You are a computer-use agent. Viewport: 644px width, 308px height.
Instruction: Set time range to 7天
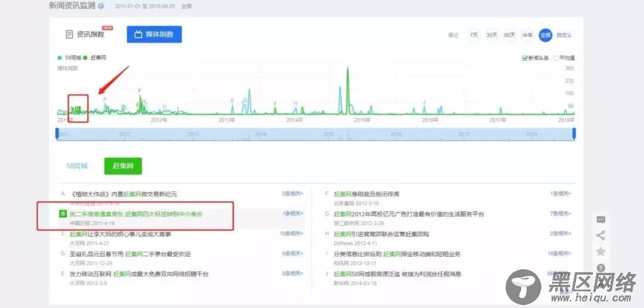point(474,35)
